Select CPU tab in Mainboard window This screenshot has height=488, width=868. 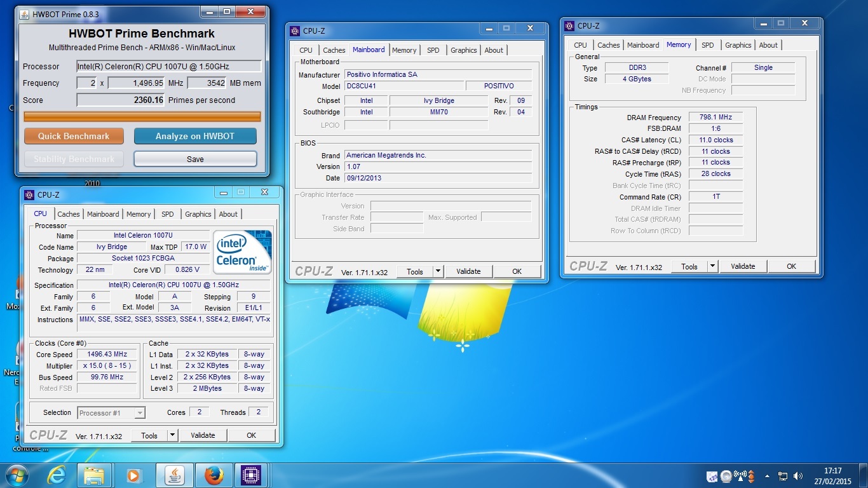[306, 50]
